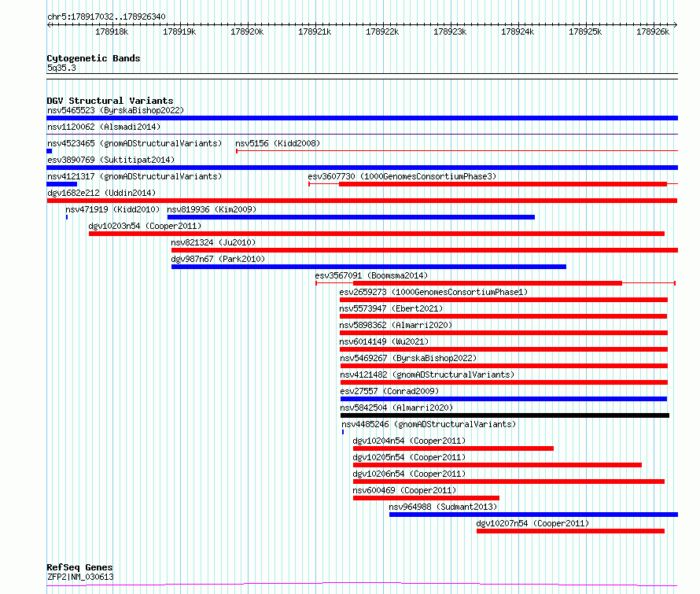Click the red bar under dgv10207n54 (Cooper2011)
700x594 pixels.
570,531
